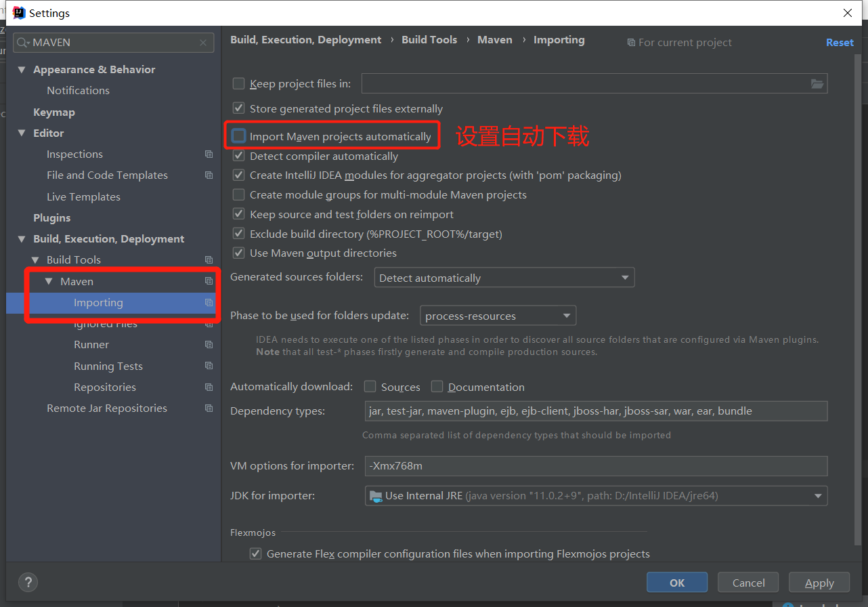The image size is (868, 607).
Task: Select Runner under Maven
Action: click(91, 345)
